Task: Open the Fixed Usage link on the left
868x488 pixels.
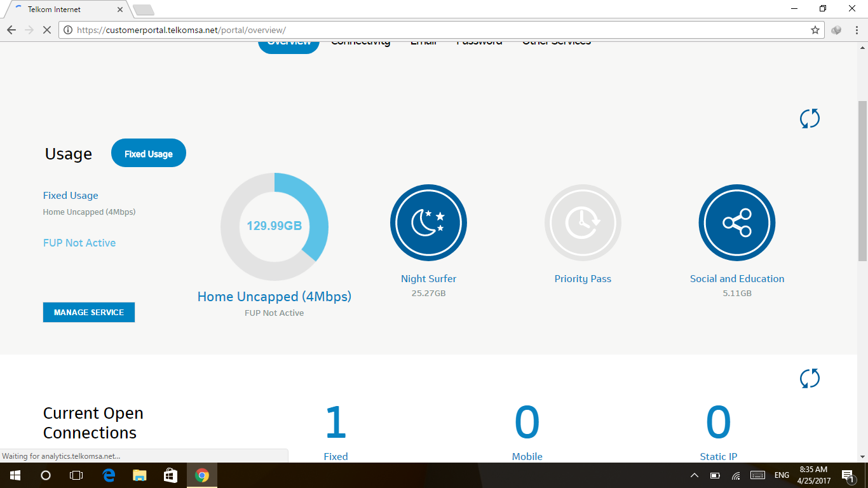Action: coord(71,196)
